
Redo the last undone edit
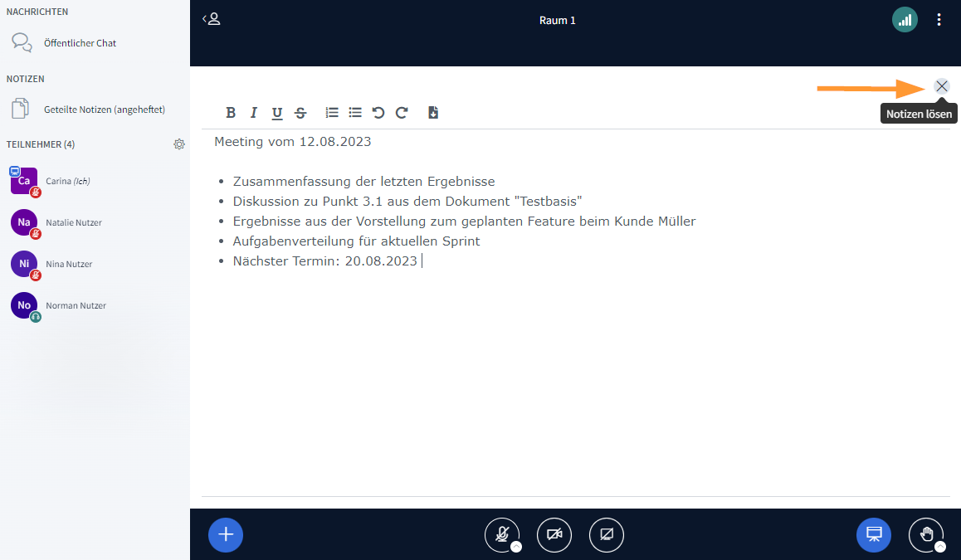(x=402, y=113)
